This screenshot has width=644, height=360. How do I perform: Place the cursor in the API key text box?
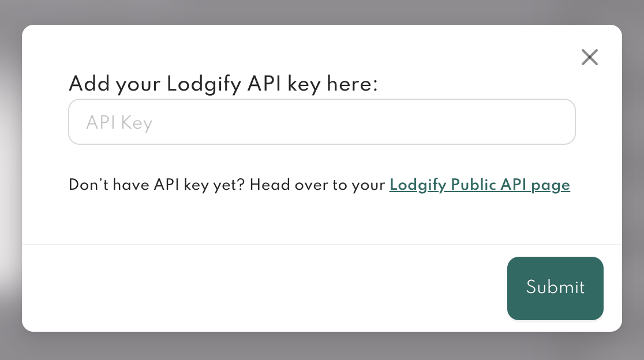pos(321,122)
